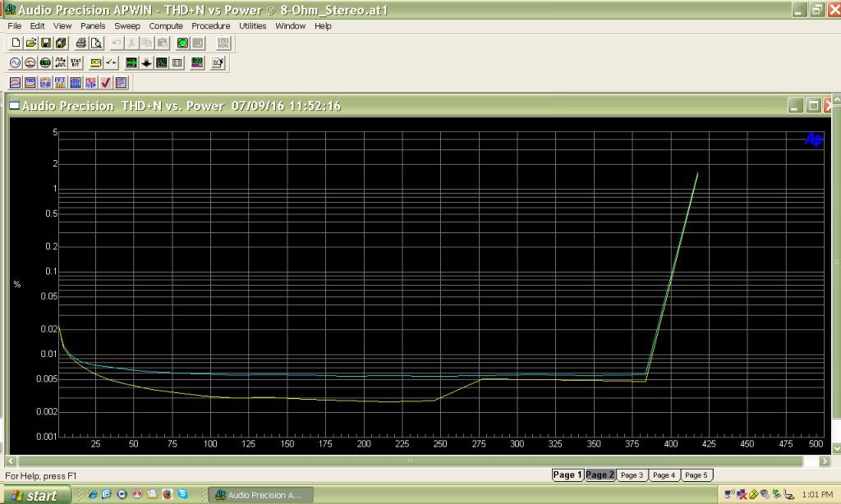
Task: Minimize the THD+N vs. Power graph window
Action: coord(795,106)
